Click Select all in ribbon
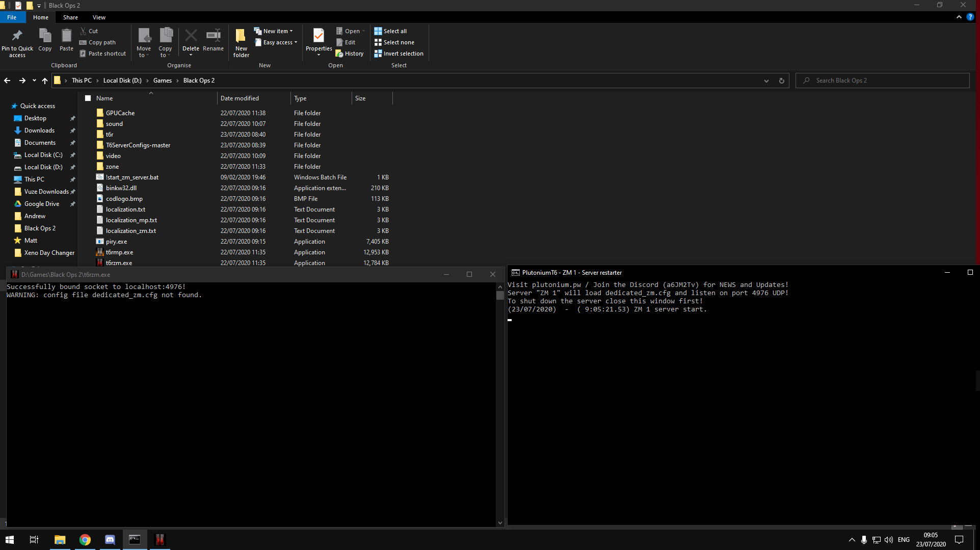 [390, 31]
